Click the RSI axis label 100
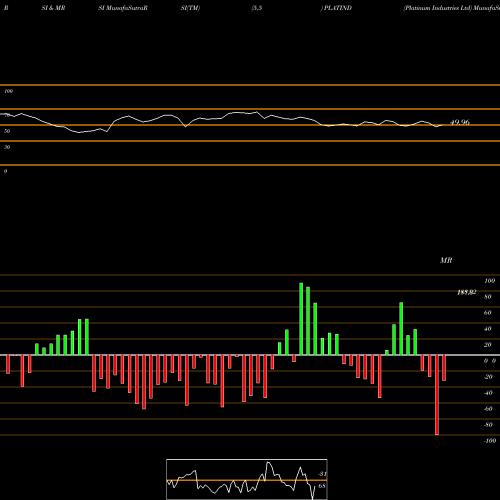 tap(8, 91)
